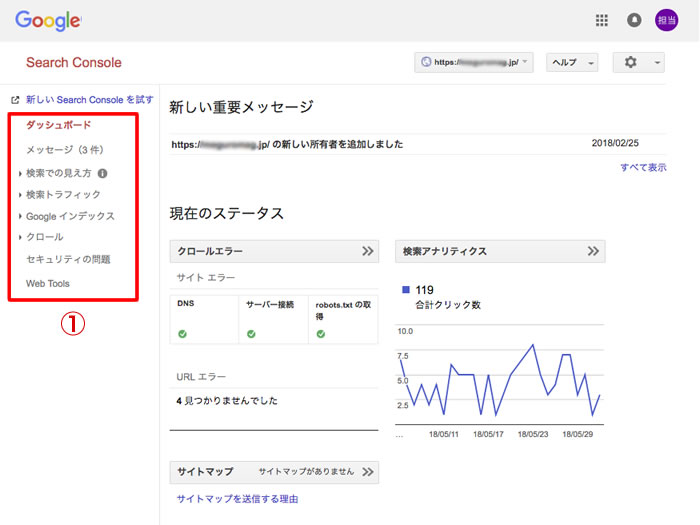Expand the クロール sidebar section
This screenshot has height=525, width=700.
click(x=44, y=237)
